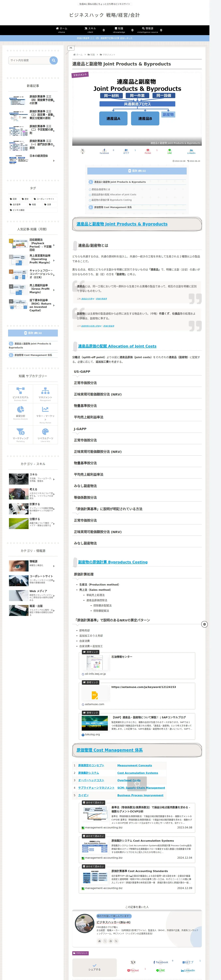Image resolution: width=221 pixels, height=980 pixels.
Task: Click bottom X share button
Action: click(133, 962)
